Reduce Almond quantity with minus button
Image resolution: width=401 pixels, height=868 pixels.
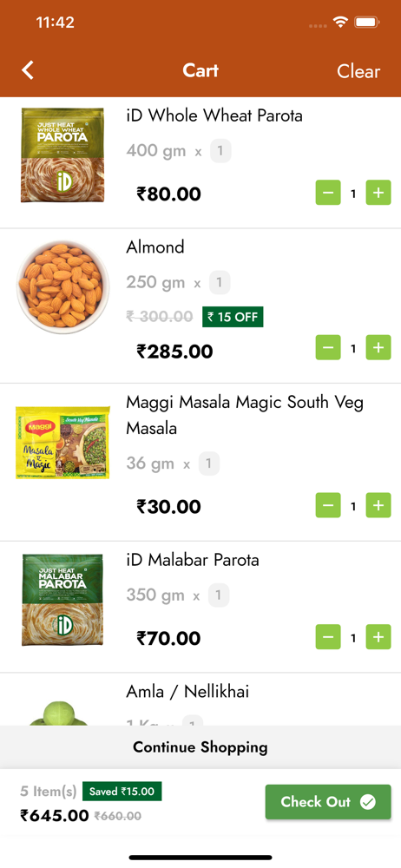coord(328,348)
